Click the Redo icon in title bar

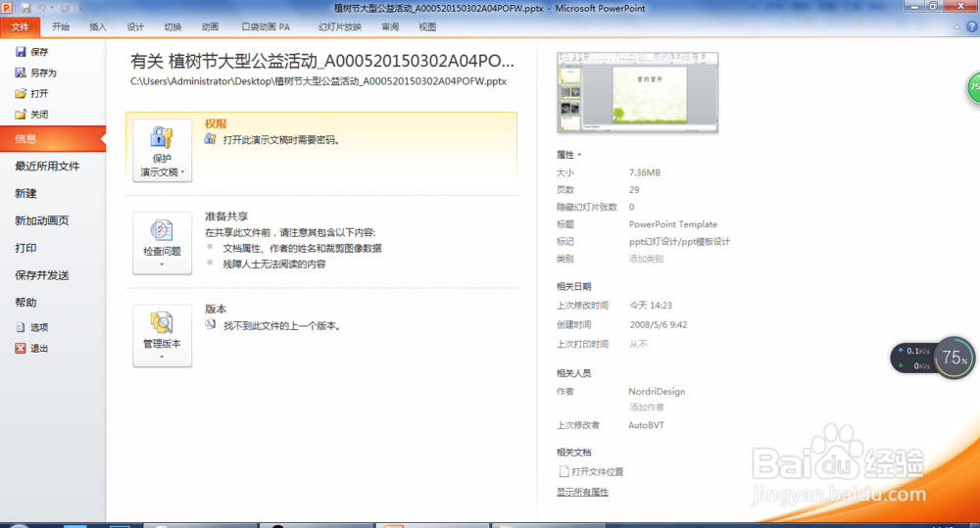(65, 8)
